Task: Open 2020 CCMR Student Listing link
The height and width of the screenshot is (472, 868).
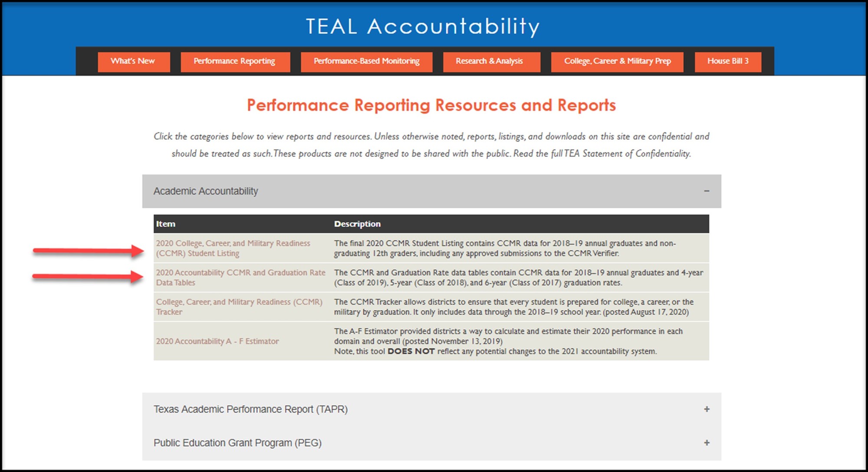Action: click(x=233, y=248)
